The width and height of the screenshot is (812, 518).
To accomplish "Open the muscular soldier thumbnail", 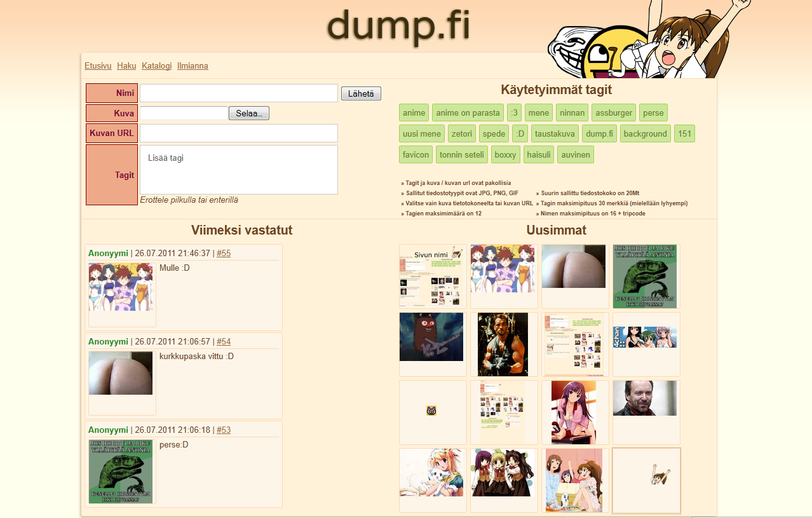I will click(x=503, y=344).
